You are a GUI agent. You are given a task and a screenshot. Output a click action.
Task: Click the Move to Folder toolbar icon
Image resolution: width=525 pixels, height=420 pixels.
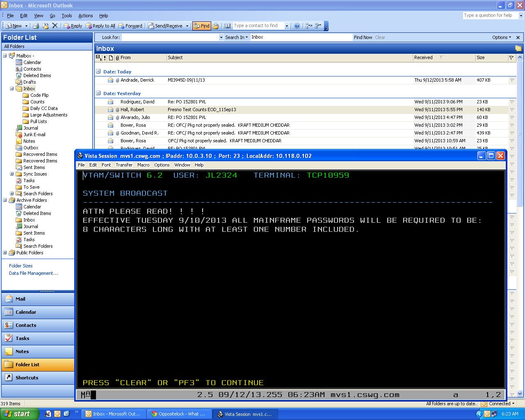click(x=46, y=26)
